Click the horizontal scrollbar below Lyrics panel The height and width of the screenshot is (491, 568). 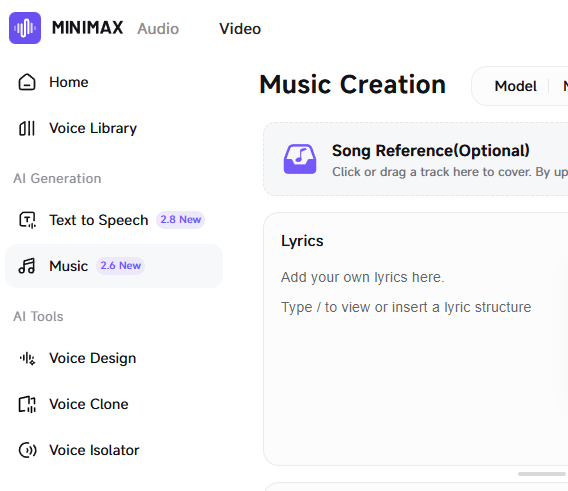[542, 474]
